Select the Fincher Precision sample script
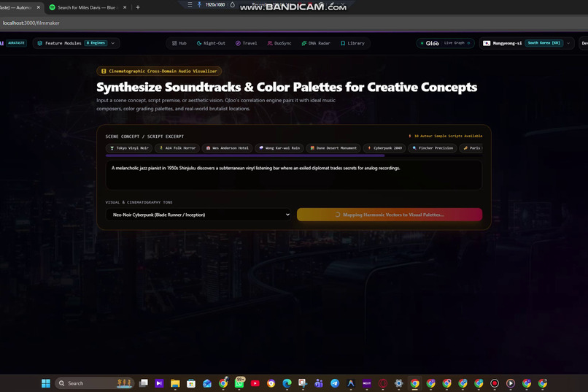This screenshot has width=588, height=392. tap(433, 148)
